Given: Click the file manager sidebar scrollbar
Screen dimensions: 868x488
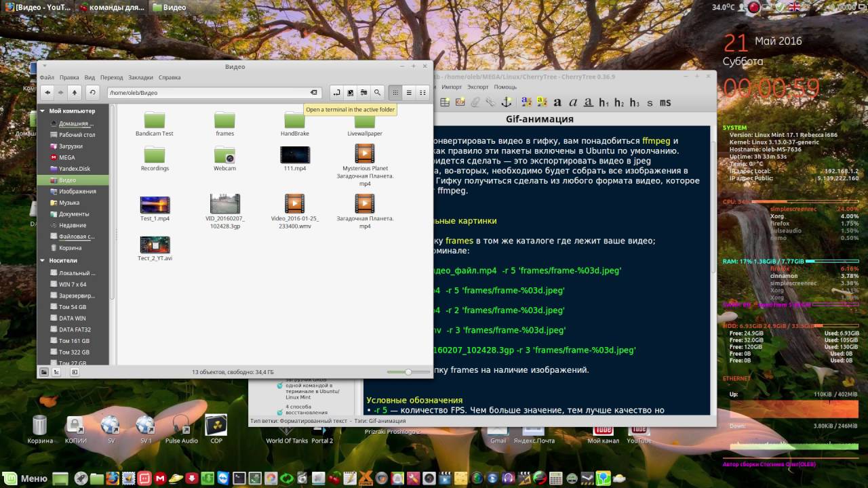Looking at the screenshot, I should (x=113, y=203).
